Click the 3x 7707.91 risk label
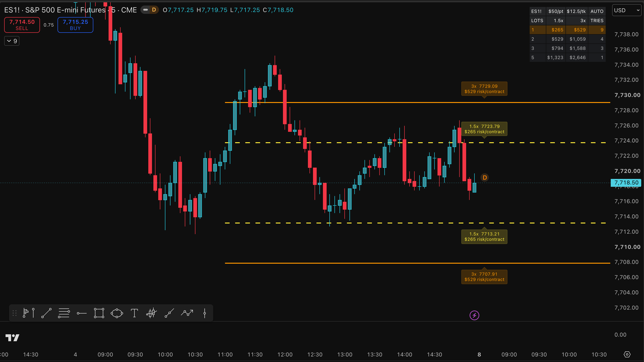644x362 pixels. tap(484, 277)
